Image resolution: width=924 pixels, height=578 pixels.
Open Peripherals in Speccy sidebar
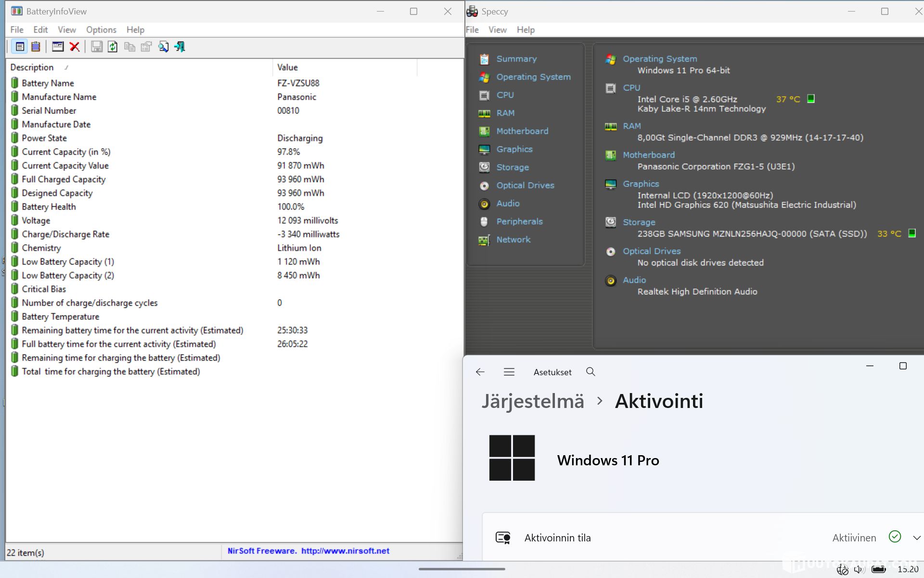(519, 222)
